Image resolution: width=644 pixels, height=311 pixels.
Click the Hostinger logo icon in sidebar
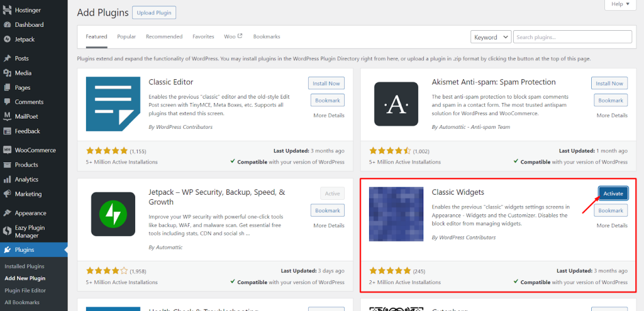[7, 10]
